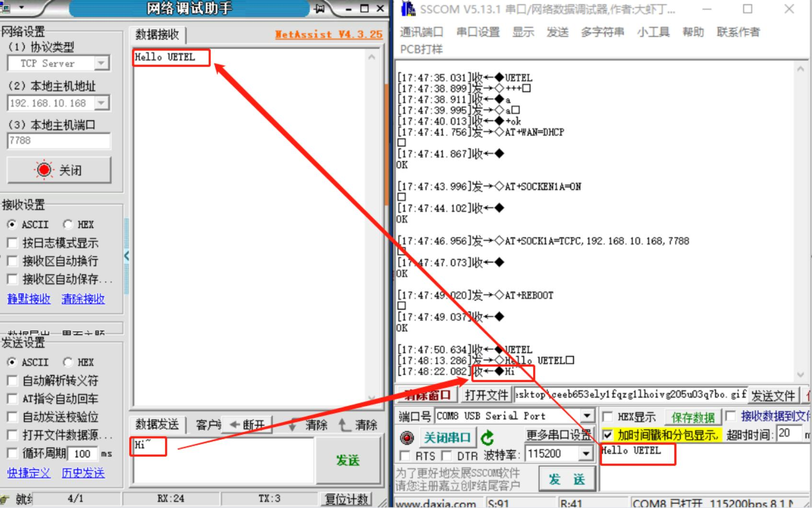Enable the 循环周期 cyclic send checkbox

click(x=13, y=453)
